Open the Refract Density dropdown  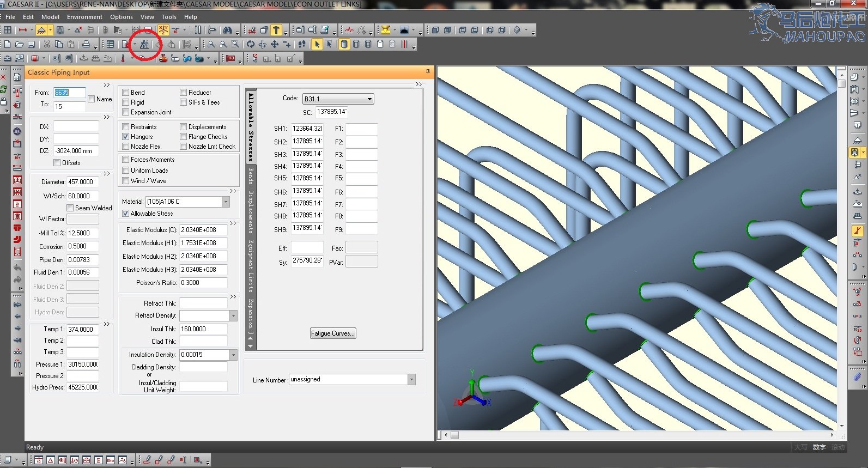(x=233, y=315)
